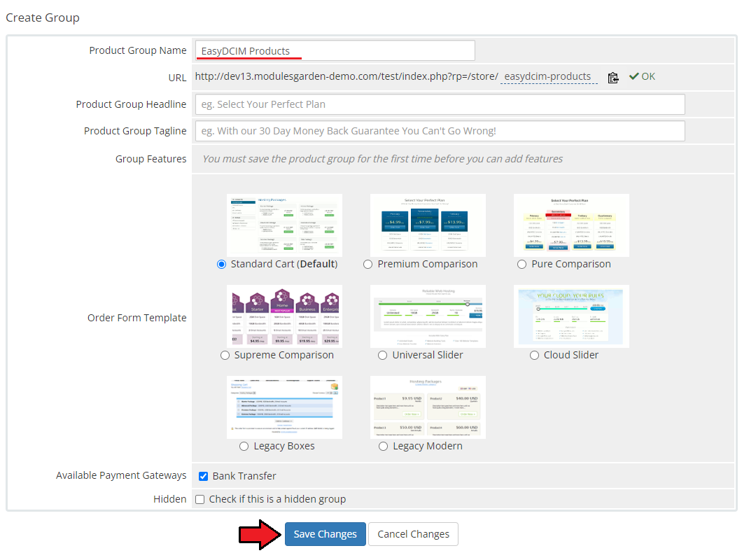Focus the Product Group Tagline field
Screen dimensions: 742x560
440,131
